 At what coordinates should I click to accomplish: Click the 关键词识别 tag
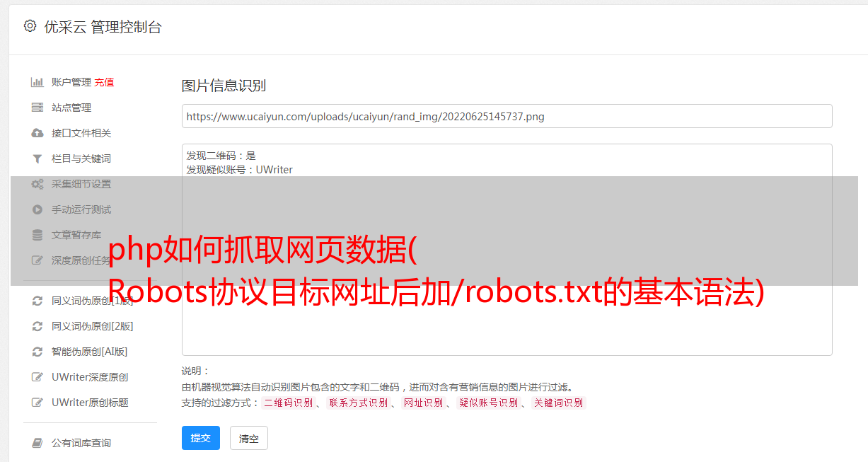pyautogui.click(x=559, y=403)
